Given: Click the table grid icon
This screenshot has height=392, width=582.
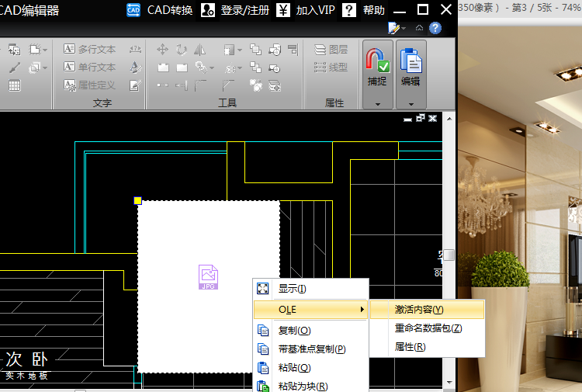Looking at the screenshot, I should [15, 85].
